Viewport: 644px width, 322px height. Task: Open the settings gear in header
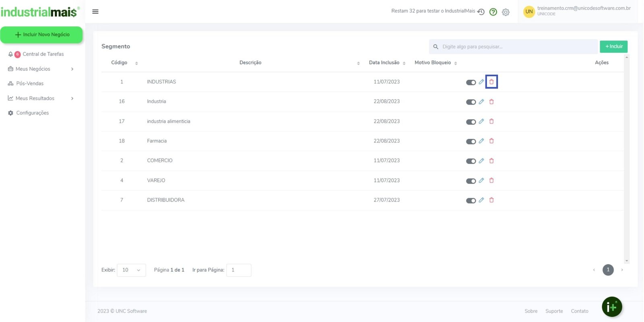click(506, 12)
